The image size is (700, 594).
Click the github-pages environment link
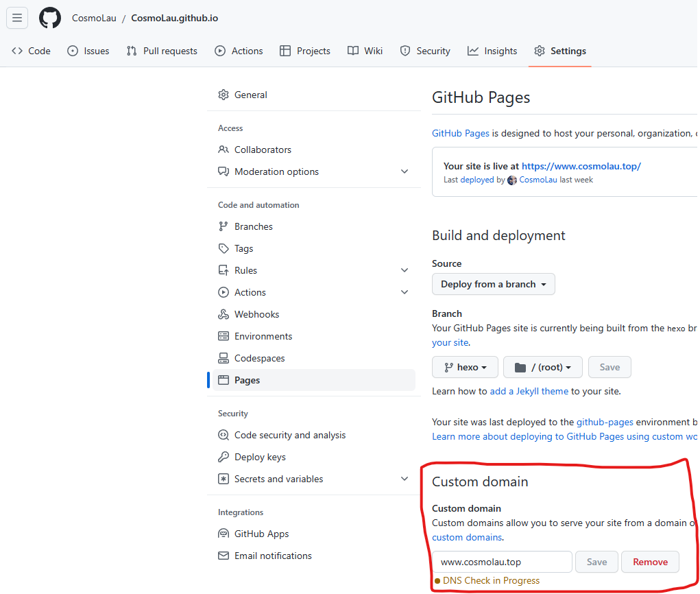click(605, 422)
